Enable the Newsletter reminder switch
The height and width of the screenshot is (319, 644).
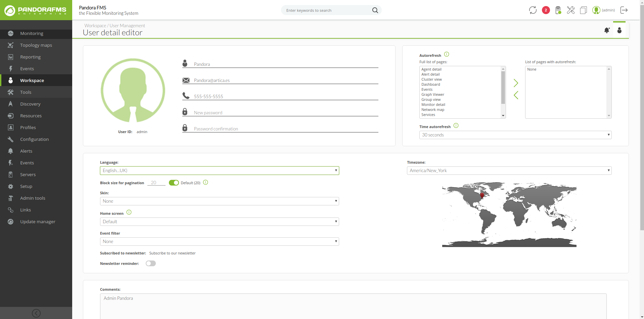pos(151,263)
